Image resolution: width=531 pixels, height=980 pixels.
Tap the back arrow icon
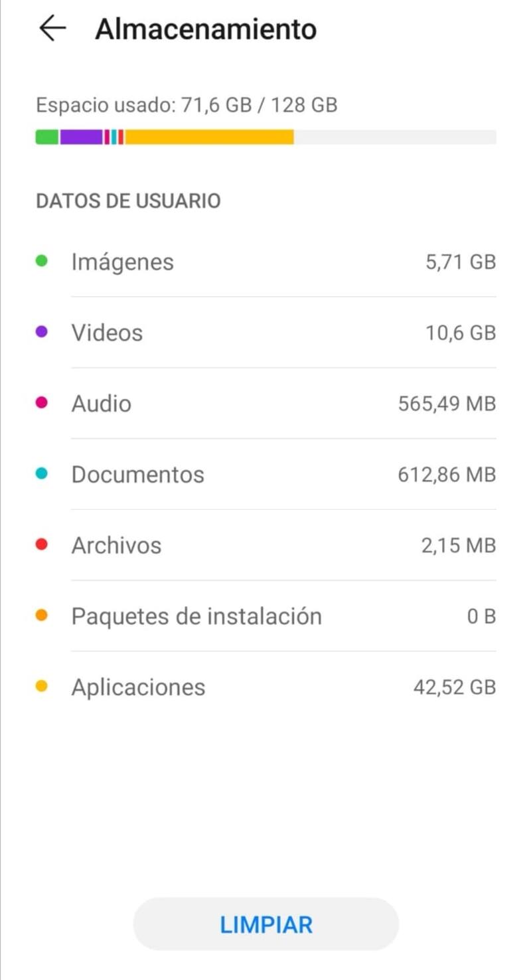click(x=52, y=29)
